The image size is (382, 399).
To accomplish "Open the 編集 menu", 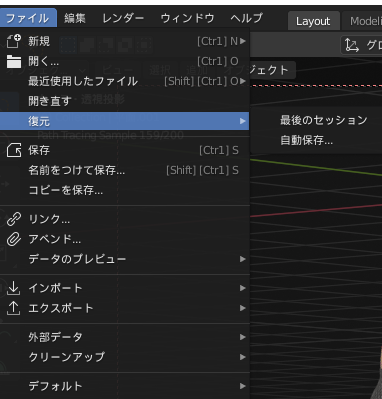I will pyautogui.click(x=75, y=18).
